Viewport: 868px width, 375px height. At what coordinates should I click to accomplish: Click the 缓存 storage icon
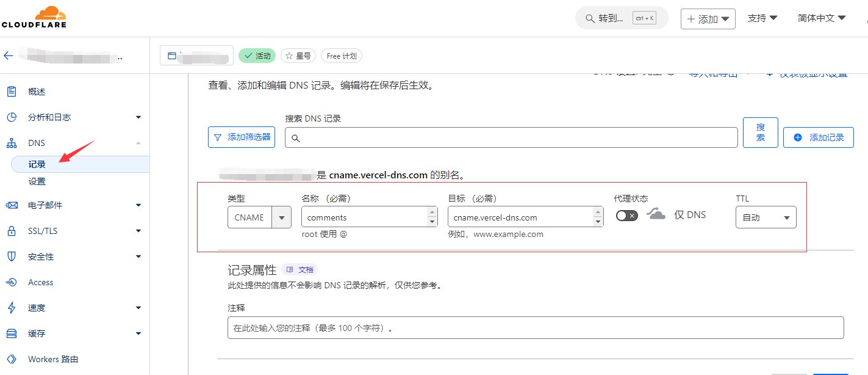click(x=11, y=333)
